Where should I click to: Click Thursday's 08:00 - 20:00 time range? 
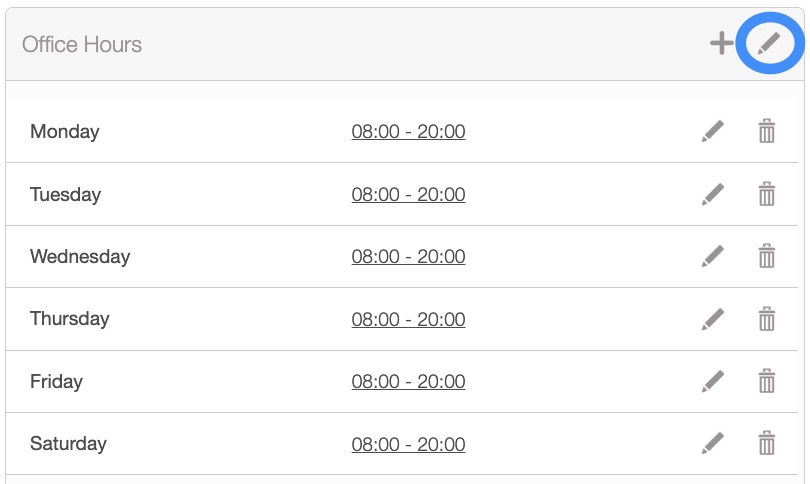(408, 319)
